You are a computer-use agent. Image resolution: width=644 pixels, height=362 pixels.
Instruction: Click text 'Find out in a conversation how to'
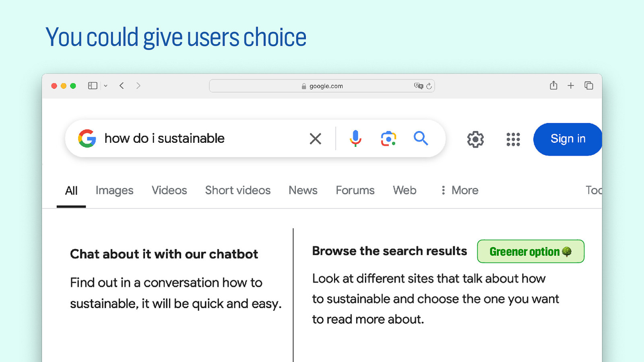tap(166, 283)
